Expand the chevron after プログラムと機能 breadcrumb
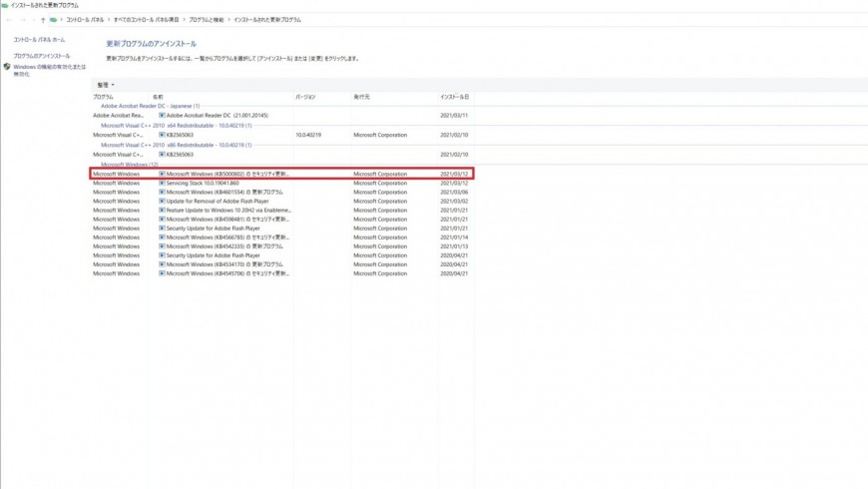 click(228, 20)
